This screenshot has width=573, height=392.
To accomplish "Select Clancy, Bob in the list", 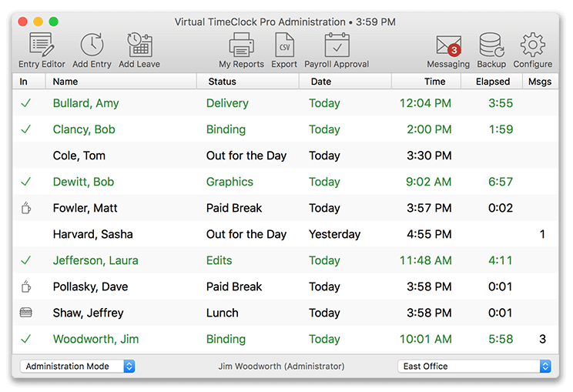I will click(84, 129).
